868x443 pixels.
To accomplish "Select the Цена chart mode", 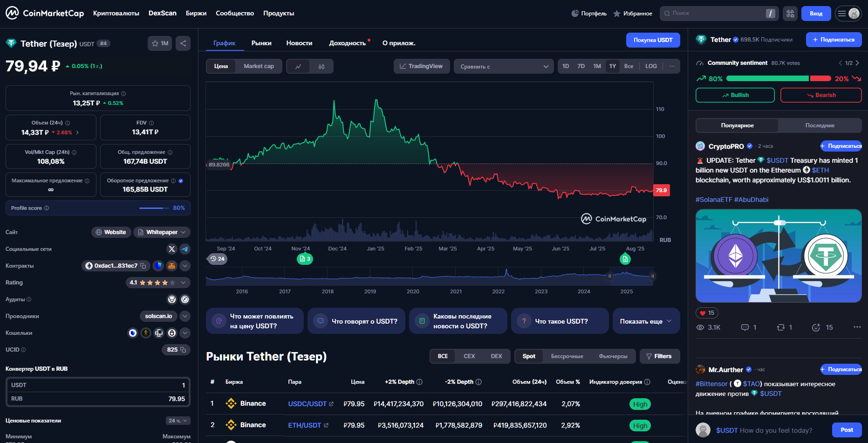I will (x=221, y=66).
